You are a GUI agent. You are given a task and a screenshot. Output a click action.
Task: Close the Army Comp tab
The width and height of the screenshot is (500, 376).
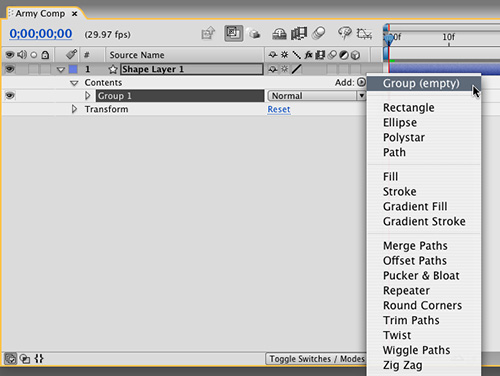[75, 14]
